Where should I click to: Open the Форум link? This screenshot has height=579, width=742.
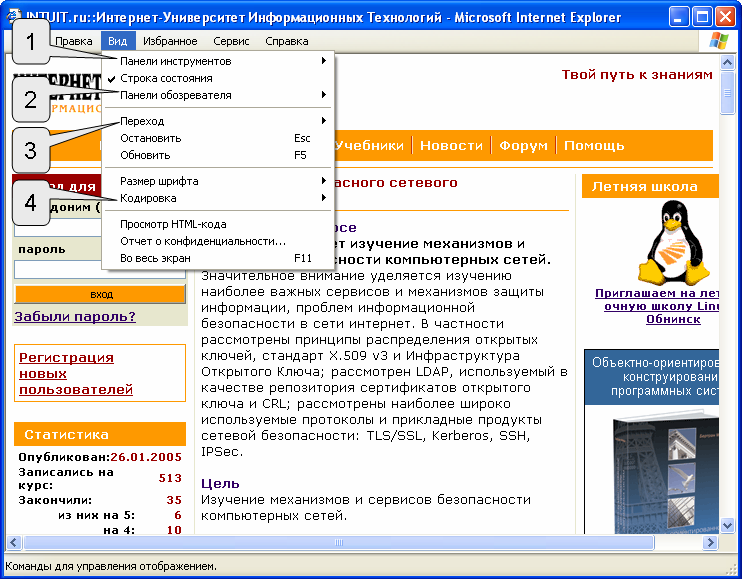click(x=523, y=146)
